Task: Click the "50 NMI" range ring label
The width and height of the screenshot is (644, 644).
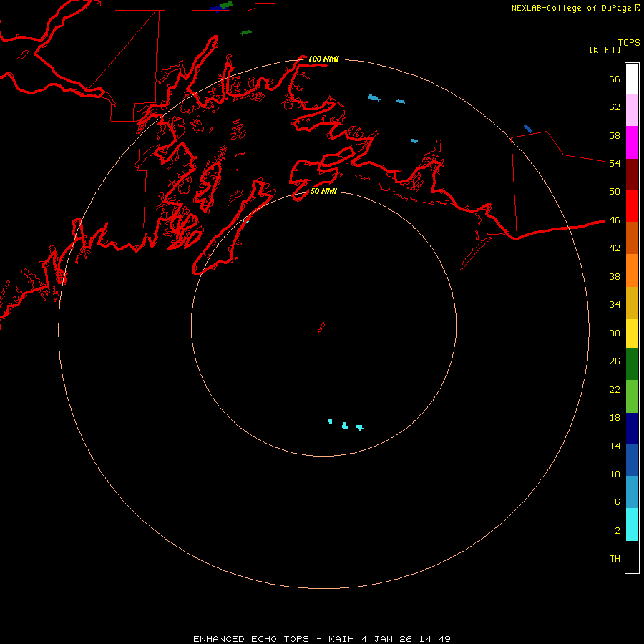Action: point(323,191)
